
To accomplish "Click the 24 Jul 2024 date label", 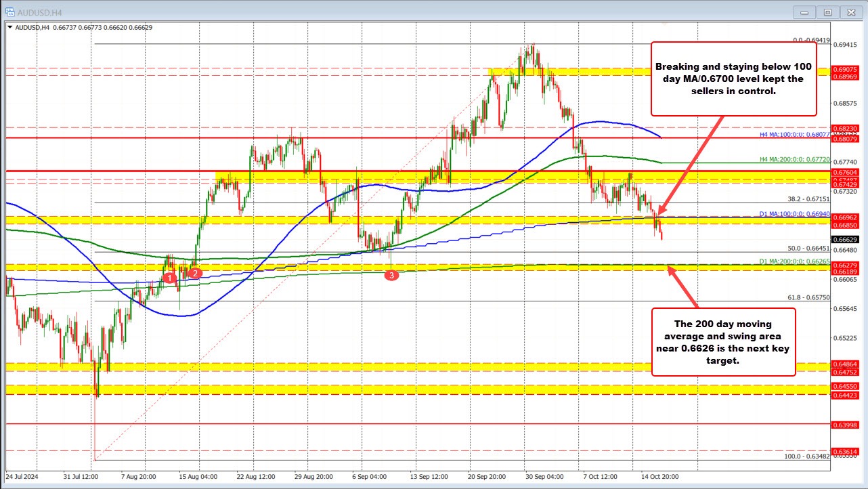I will (24, 477).
